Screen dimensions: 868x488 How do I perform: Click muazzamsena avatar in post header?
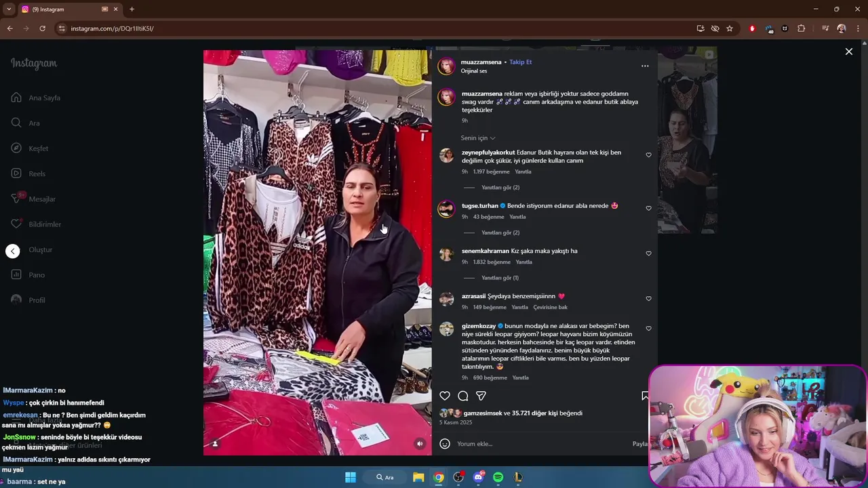point(446,66)
